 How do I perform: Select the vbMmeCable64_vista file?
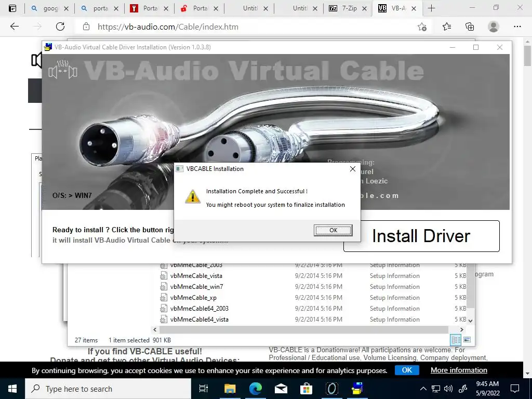click(x=199, y=320)
